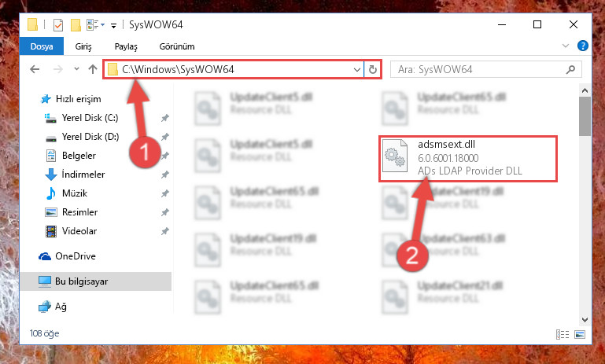Expand the ribbon with the chevron

[x=566, y=46]
